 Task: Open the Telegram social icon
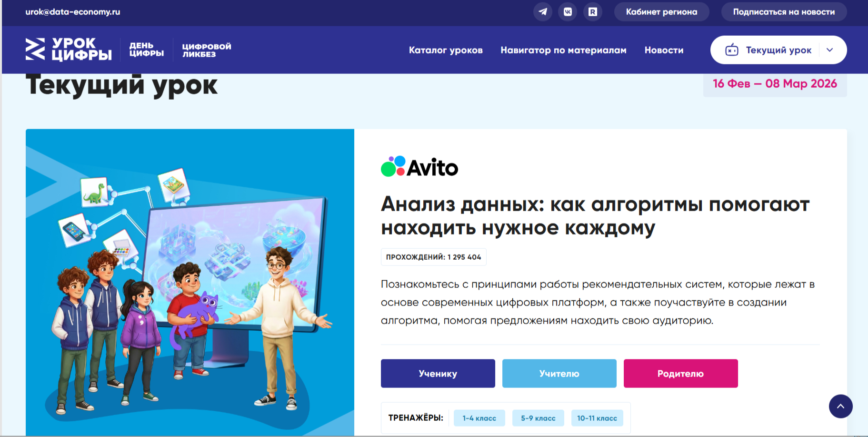543,12
